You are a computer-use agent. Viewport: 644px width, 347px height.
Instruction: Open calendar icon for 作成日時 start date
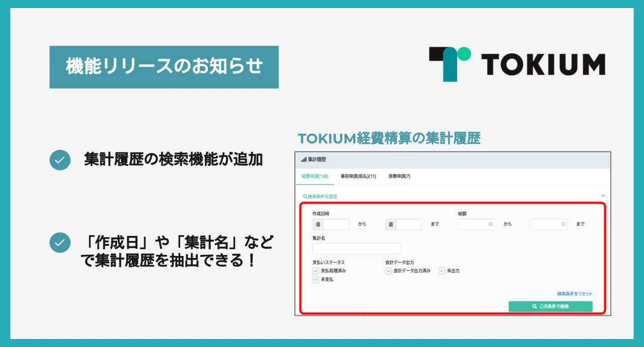point(318,224)
